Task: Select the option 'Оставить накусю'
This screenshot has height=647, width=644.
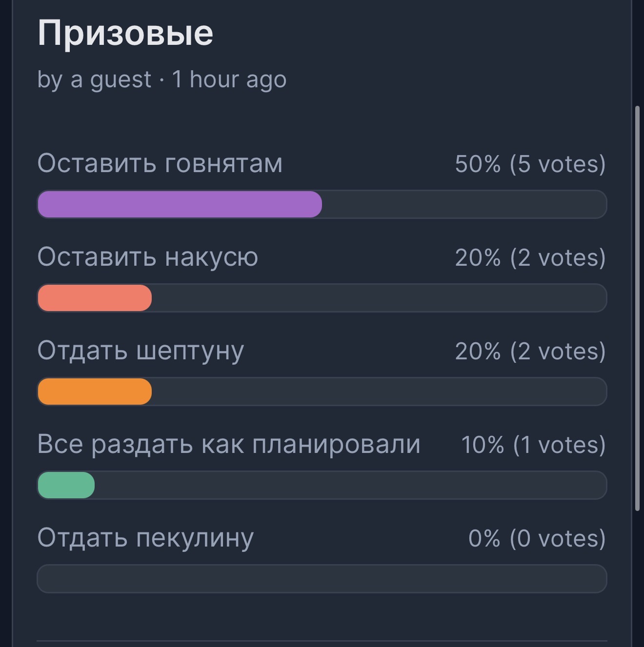Action: (148, 257)
